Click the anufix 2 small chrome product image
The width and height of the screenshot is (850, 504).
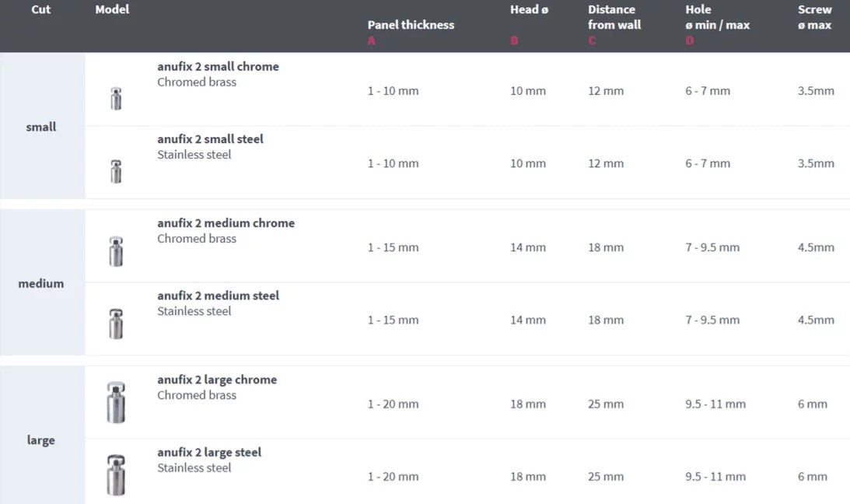coord(116,99)
